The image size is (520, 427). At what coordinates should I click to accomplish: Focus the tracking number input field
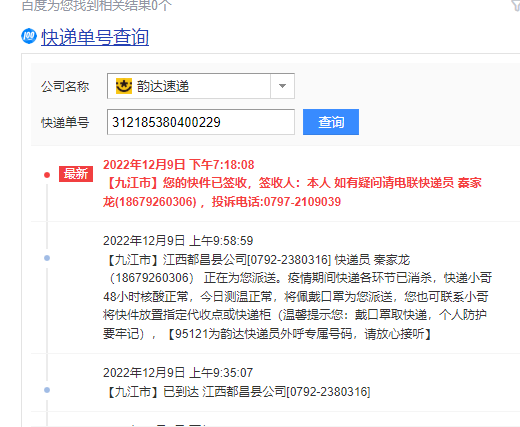tap(201, 122)
